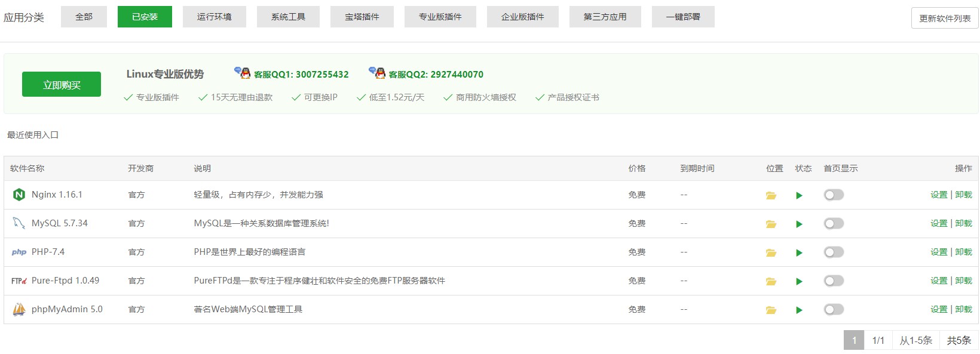This screenshot has height=354, width=980.
Task: Click the MySQL running status play icon
Action: click(x=799, y=224)
